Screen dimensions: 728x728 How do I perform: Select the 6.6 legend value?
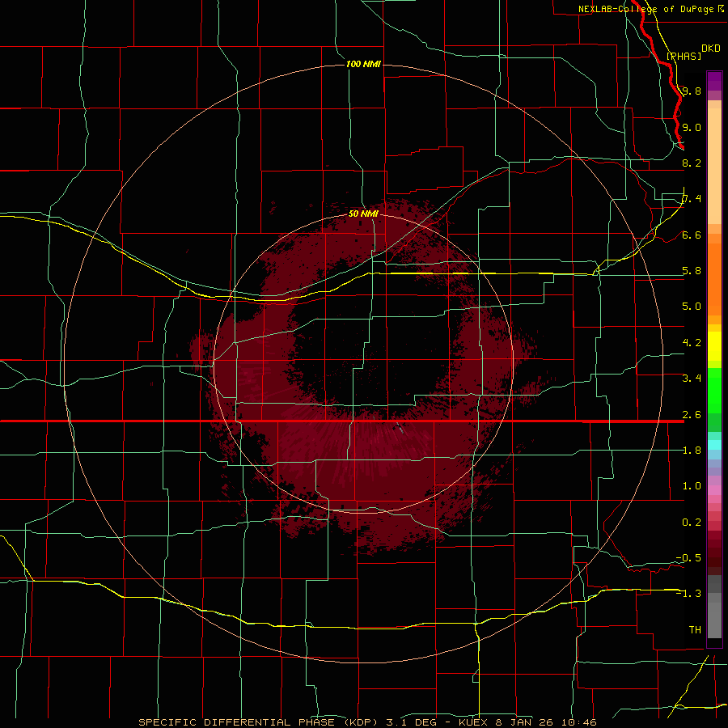pos(692,235)
